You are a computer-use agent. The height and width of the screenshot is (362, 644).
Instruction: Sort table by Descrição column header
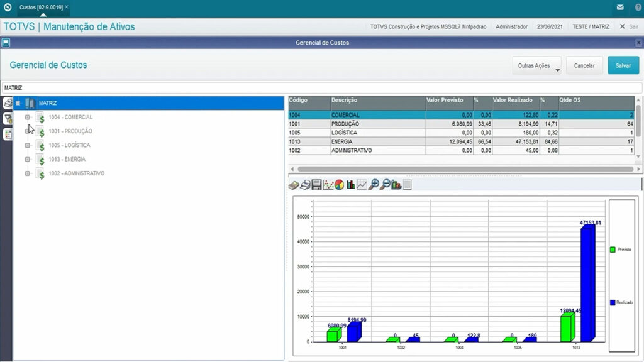(378, 102)
